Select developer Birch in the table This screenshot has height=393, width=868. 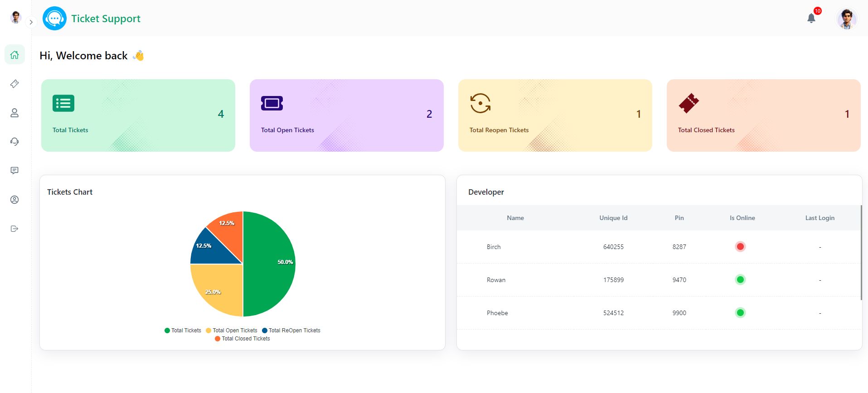click(x=494, y=247)
